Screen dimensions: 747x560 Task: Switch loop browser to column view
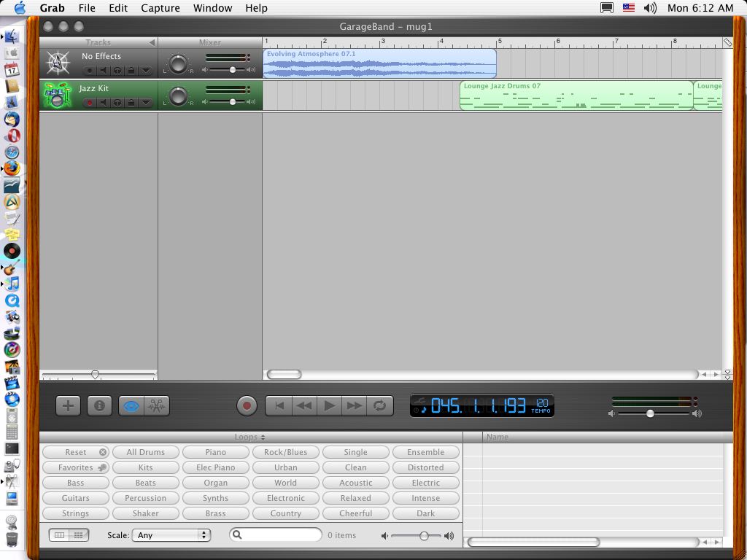click(60, 534)
